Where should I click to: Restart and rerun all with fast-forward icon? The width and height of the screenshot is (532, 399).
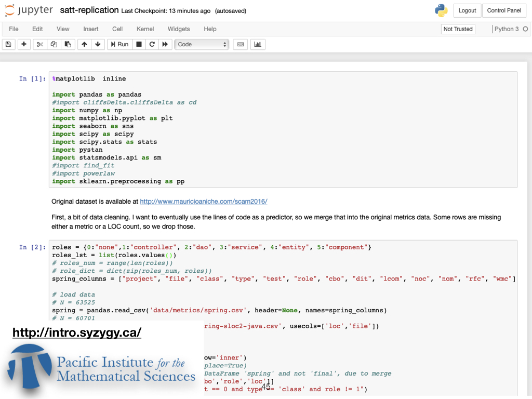coord(165,45)
